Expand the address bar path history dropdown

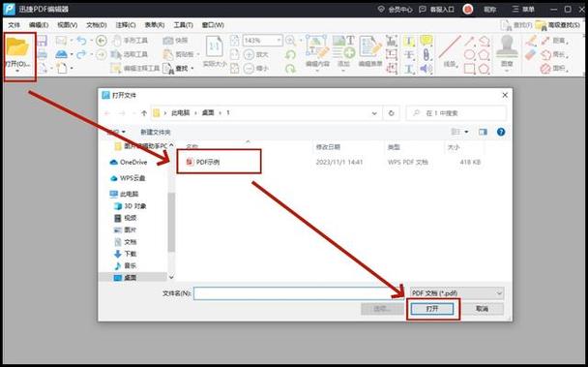[x=374, y=113]
